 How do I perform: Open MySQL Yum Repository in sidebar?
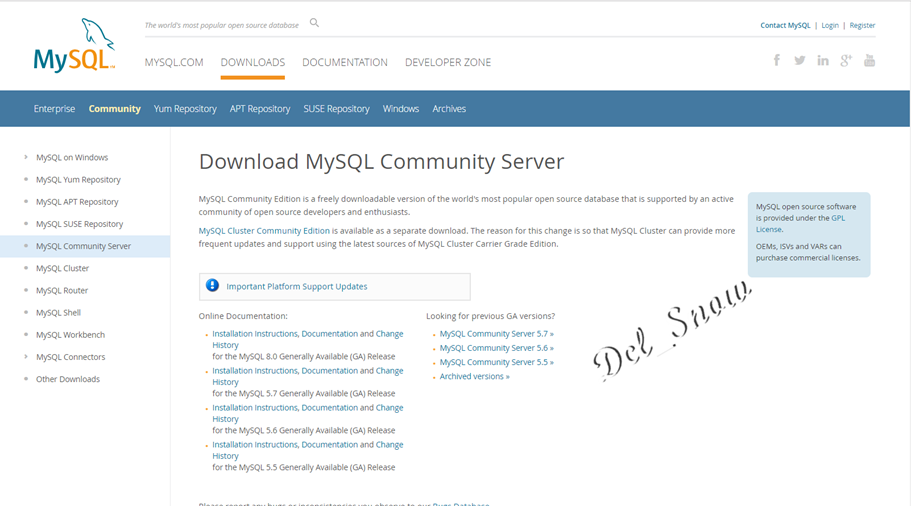(x=78, y=180)
